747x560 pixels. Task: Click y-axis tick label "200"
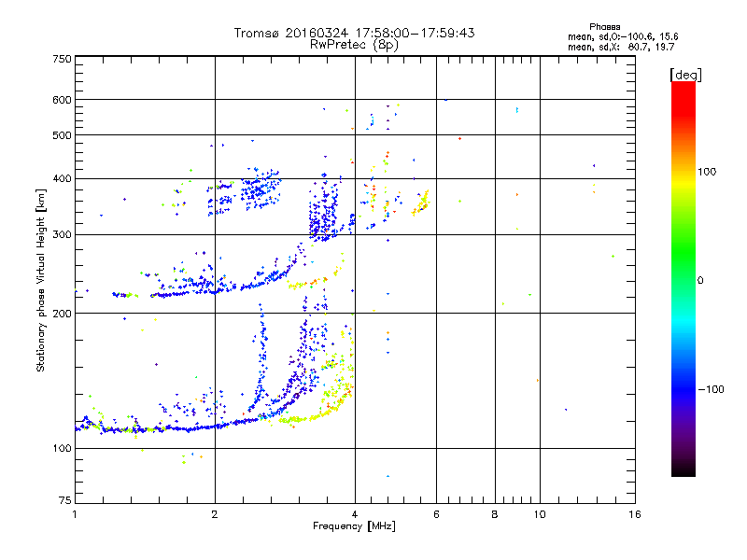pyautogui.click(x=63, y=314)
